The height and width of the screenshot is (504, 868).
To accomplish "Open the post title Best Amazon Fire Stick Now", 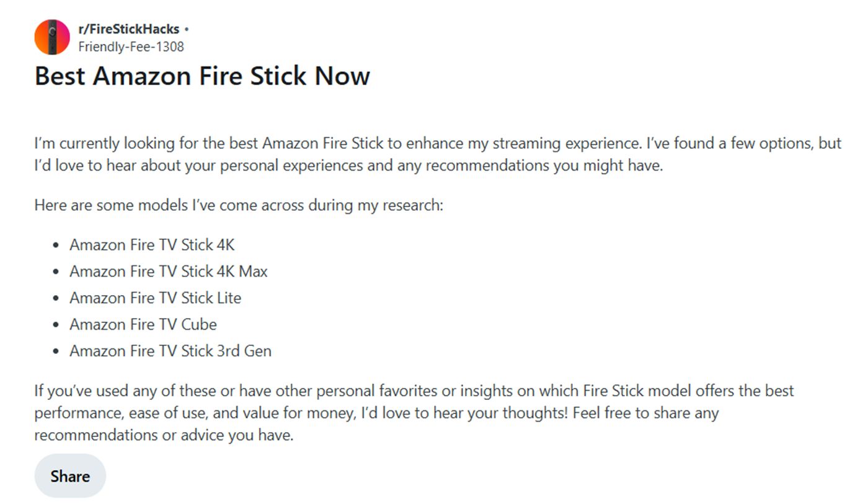I will tap(202, 76).
